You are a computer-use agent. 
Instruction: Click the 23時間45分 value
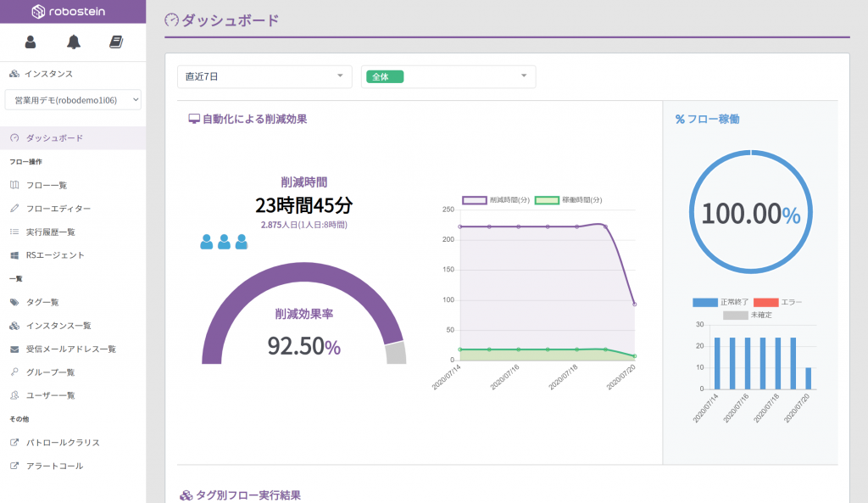[304, 205]
